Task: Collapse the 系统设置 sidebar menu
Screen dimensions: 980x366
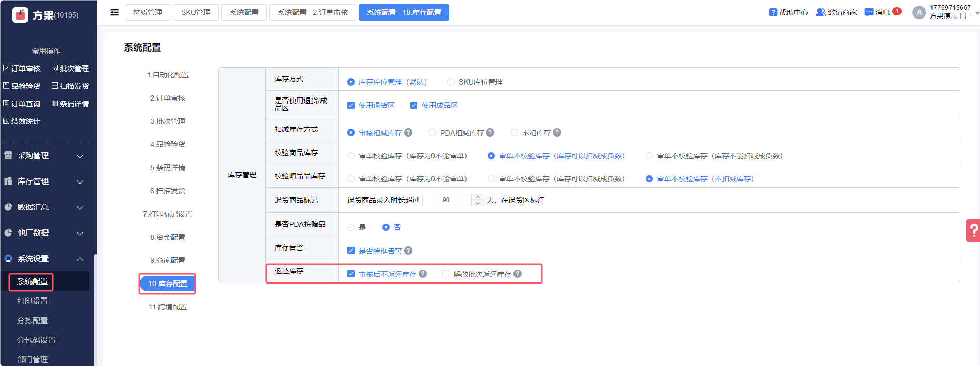Action: [x=44, y=259]
